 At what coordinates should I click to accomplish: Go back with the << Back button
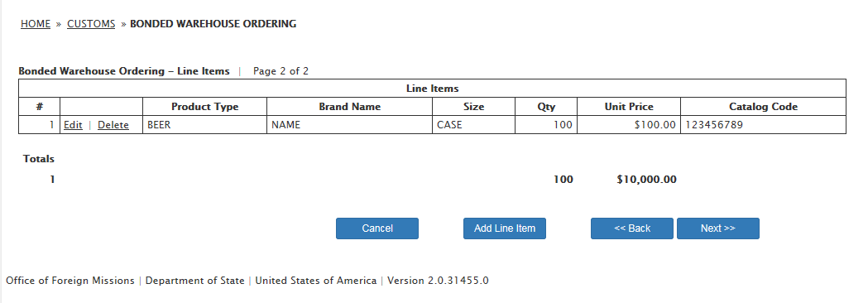[x=632, y=228]
